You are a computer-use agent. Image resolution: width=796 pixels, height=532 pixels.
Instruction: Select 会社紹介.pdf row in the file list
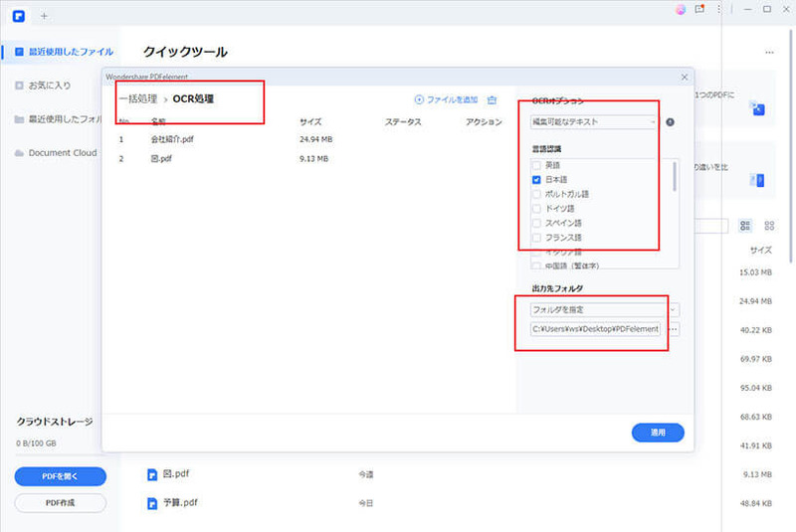click(309, 139)
